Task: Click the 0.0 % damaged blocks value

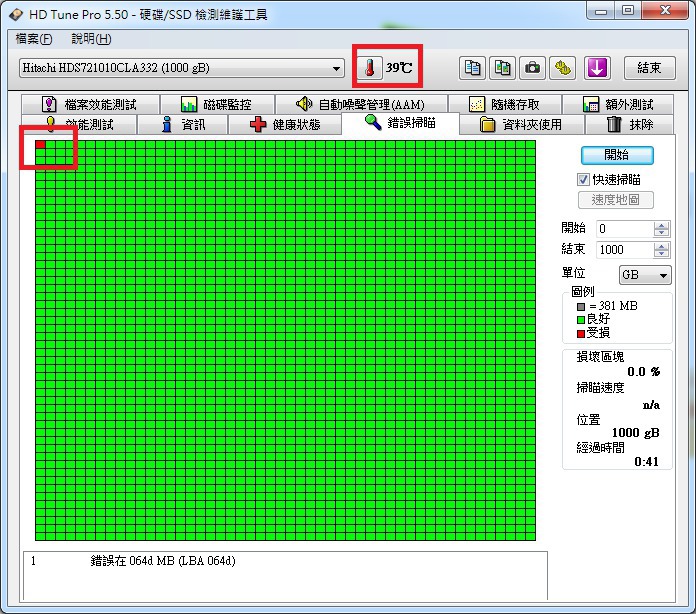Action: tap(643, 371)
